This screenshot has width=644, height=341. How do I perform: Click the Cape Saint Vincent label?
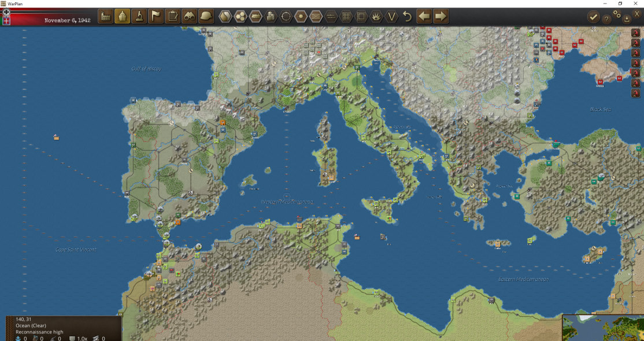(76, 249)
